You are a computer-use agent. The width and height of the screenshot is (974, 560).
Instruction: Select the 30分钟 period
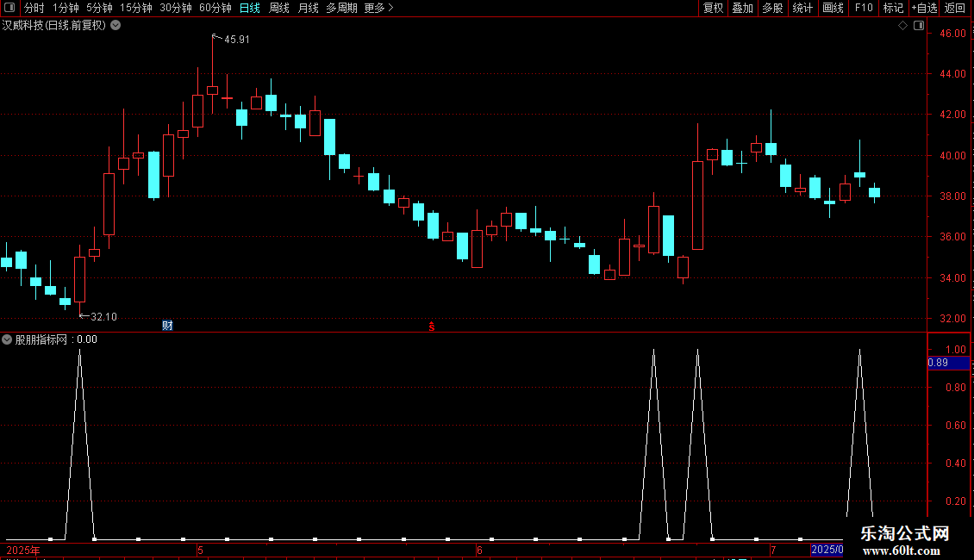176,8
